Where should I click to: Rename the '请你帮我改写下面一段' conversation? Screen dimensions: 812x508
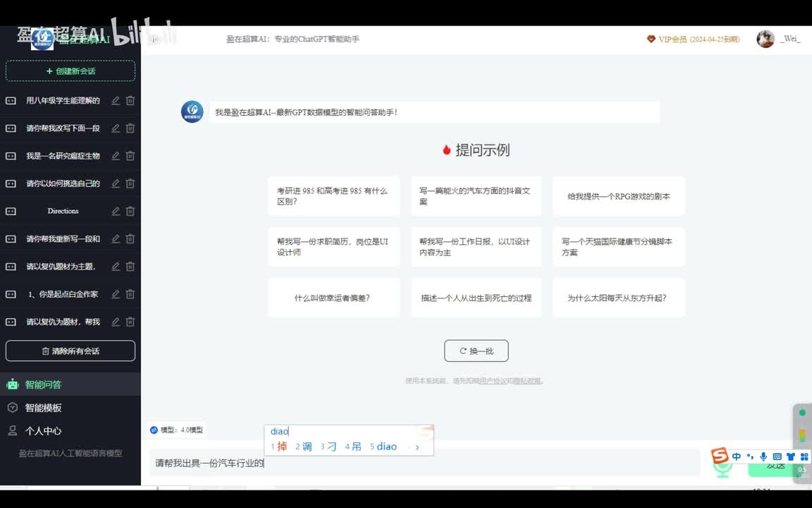116,128
